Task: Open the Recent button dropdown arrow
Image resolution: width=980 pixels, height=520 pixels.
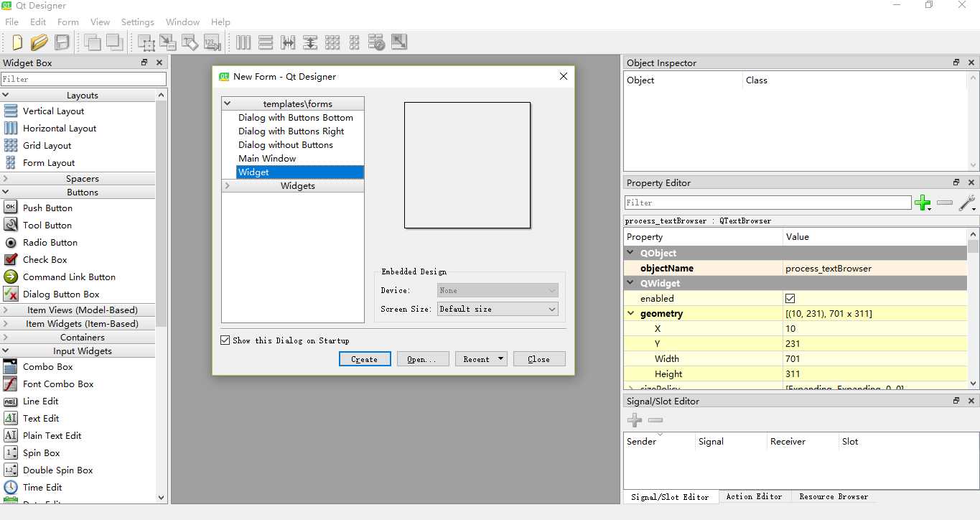Action: click(x=500, y=359)
